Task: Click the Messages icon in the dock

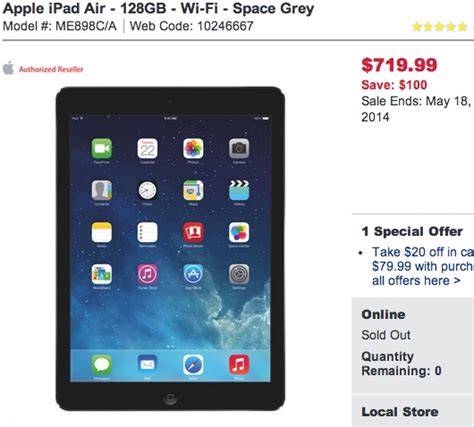Action: click(102, 365)
